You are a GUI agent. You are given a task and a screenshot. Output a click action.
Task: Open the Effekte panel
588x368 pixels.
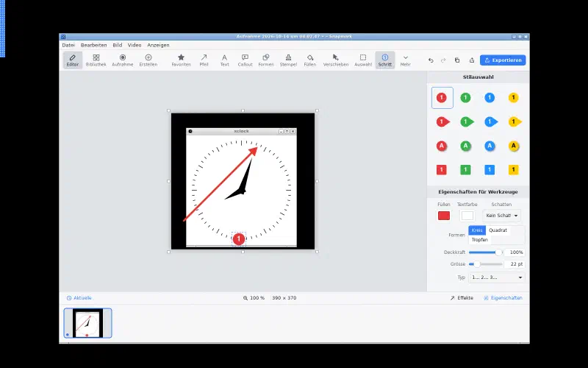click(462, 298)
